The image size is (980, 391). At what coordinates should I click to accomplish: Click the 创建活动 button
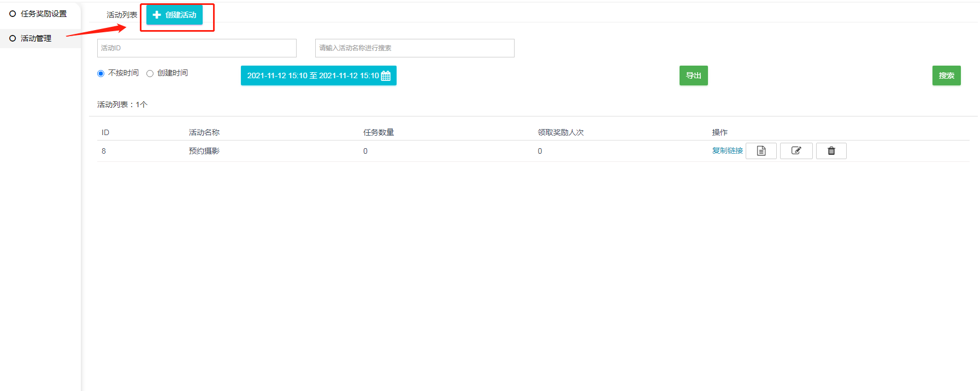click(174, 15)
